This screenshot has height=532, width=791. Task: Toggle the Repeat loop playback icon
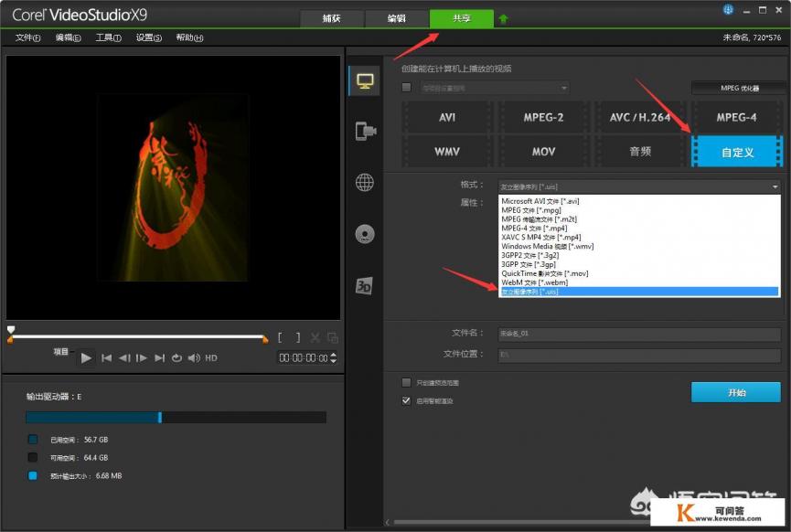pos(176,358)
